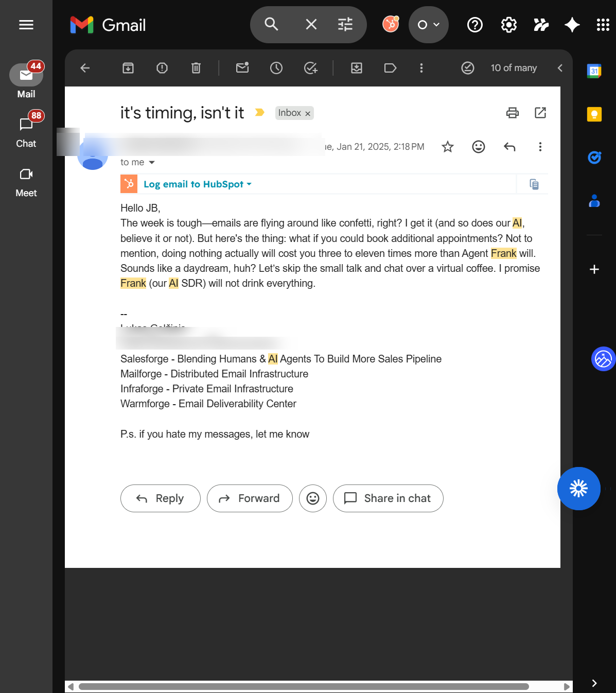The height and width of the screenshot is (693, 616).
Task: Open the Support help icon
Action: click(x=475, y=25)
